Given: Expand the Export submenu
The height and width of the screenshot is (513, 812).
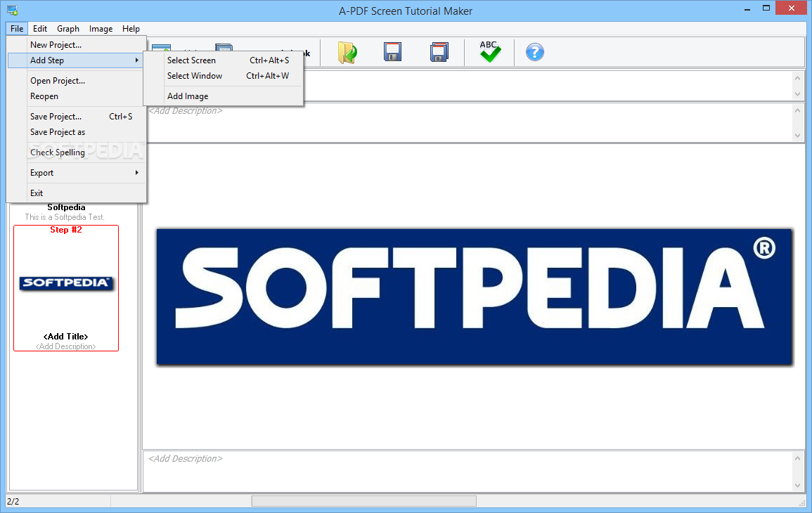Looking at the screenshot, I should (76, 173).
